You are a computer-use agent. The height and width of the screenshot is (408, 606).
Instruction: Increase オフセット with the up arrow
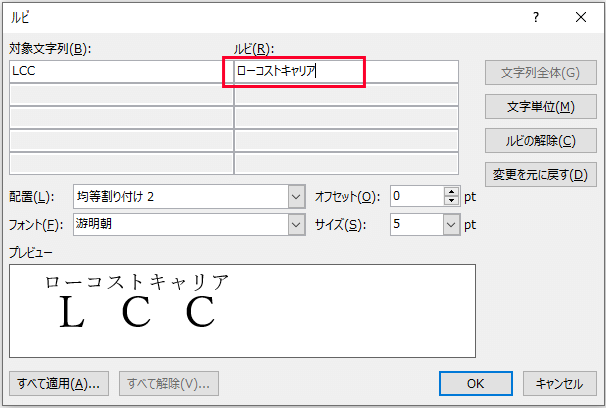[x=451, y=192]
